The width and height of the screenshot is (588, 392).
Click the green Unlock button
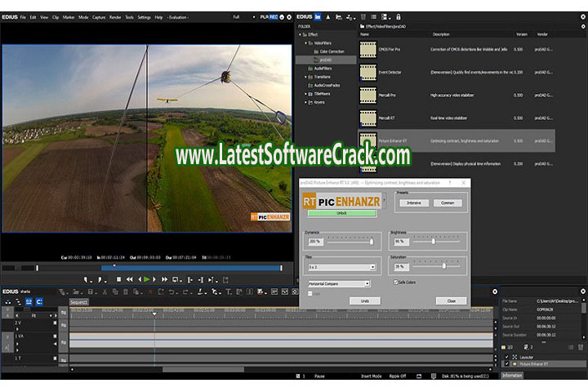(x=341, y=213)
